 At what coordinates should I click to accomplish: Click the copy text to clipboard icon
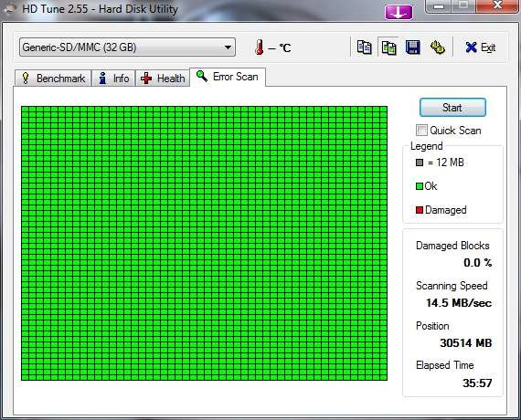[364, 47]
